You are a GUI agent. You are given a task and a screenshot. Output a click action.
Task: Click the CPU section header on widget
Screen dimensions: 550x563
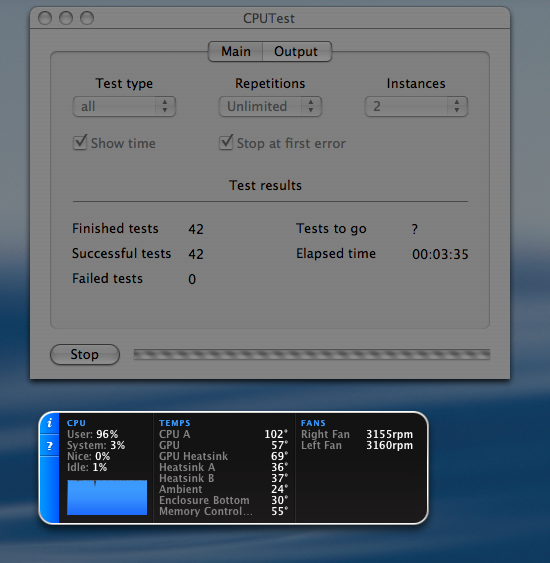click(76, 423)
